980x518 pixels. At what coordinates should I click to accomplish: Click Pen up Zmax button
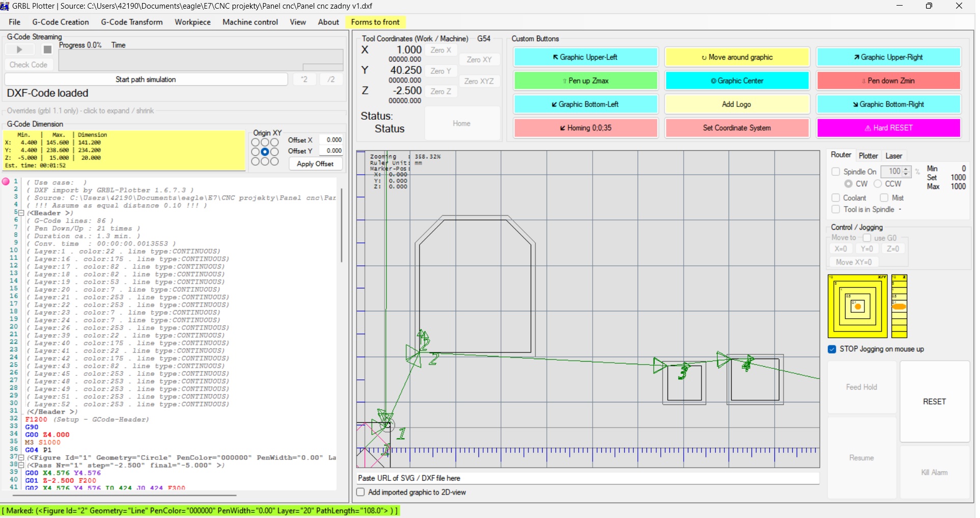point(585,80)
